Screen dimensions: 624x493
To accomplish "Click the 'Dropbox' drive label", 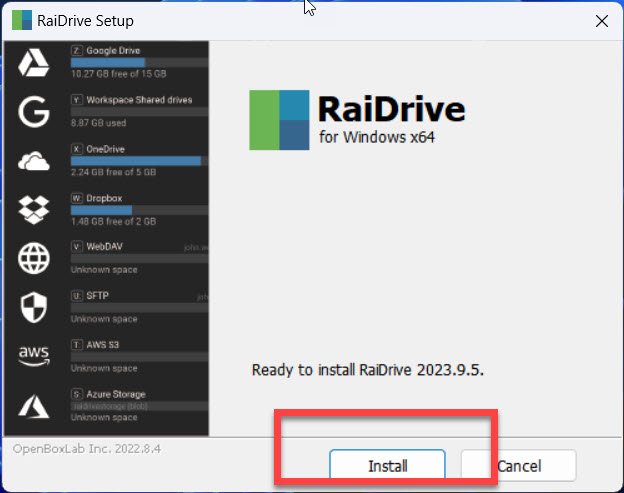I will click(104, 198).
